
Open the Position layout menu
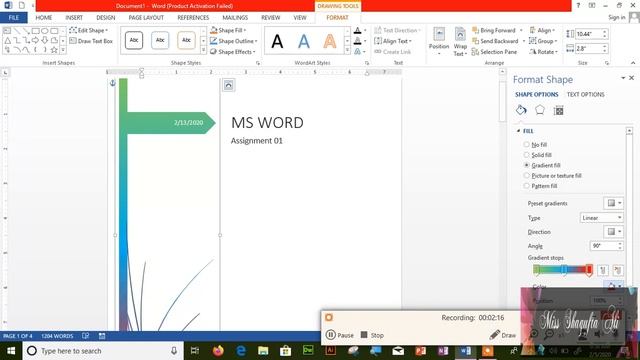(x=439, y=41)
